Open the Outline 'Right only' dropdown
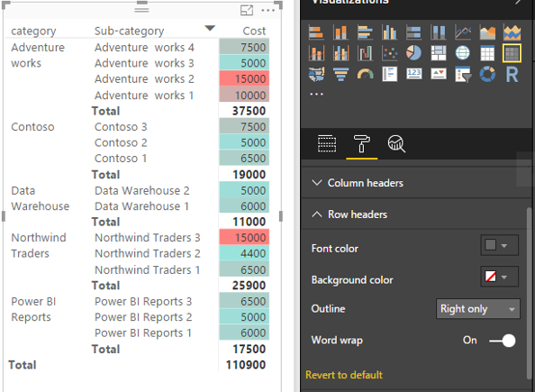Image resolution: width=535 pixels, height=392 pixels. pyautogui.click(x=478, y=309)
